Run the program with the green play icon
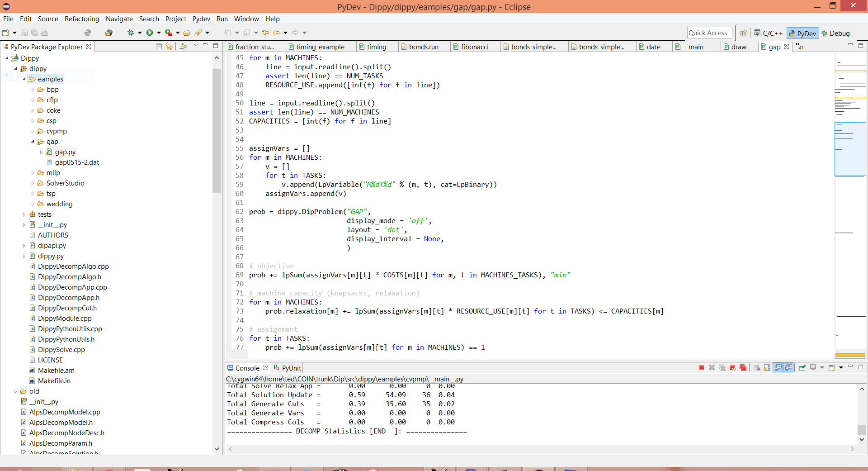Screen dimensions: 868x471 (150, 33)
